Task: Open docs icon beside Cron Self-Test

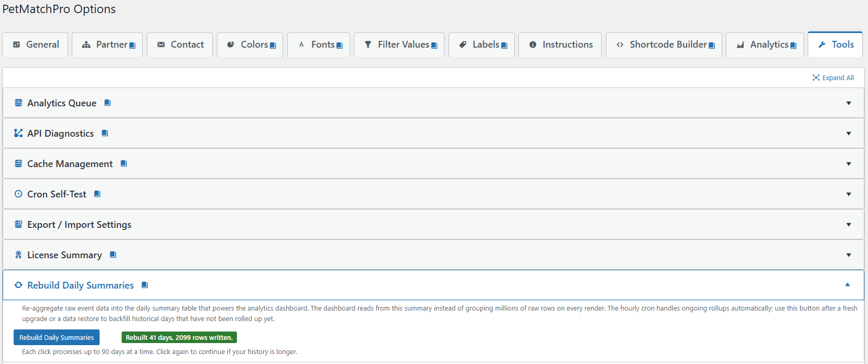Action: [x=97, y=194]
